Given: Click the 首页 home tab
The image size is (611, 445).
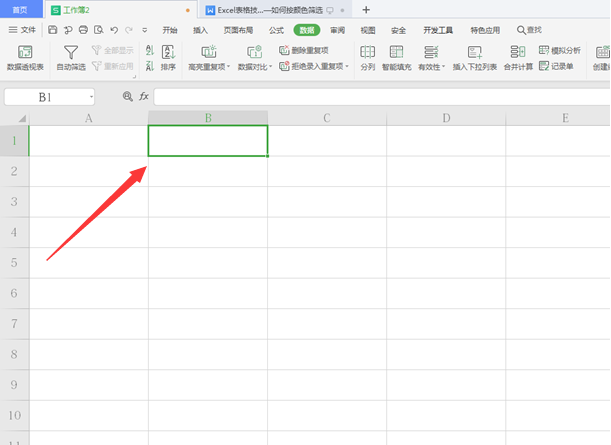Looking at the screenshot, I should tap(20, 9).
